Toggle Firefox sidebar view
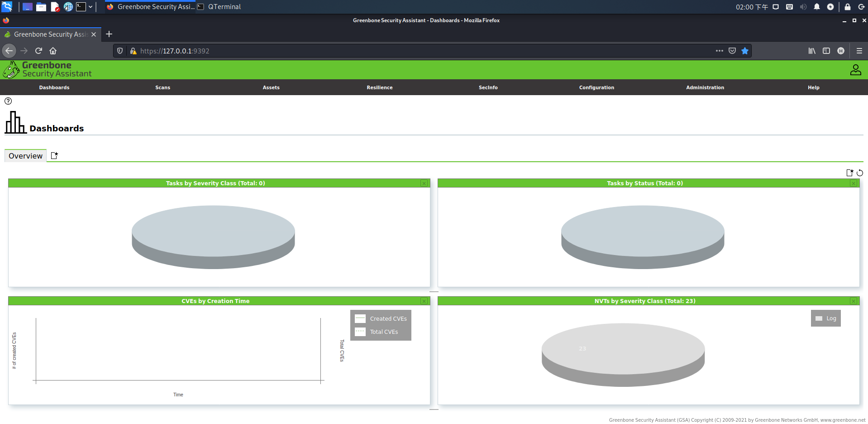 (x=826, y=51)
